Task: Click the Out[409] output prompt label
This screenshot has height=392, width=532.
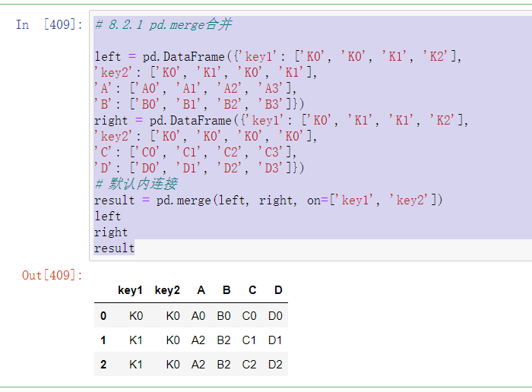Action: tap(52, 275)
